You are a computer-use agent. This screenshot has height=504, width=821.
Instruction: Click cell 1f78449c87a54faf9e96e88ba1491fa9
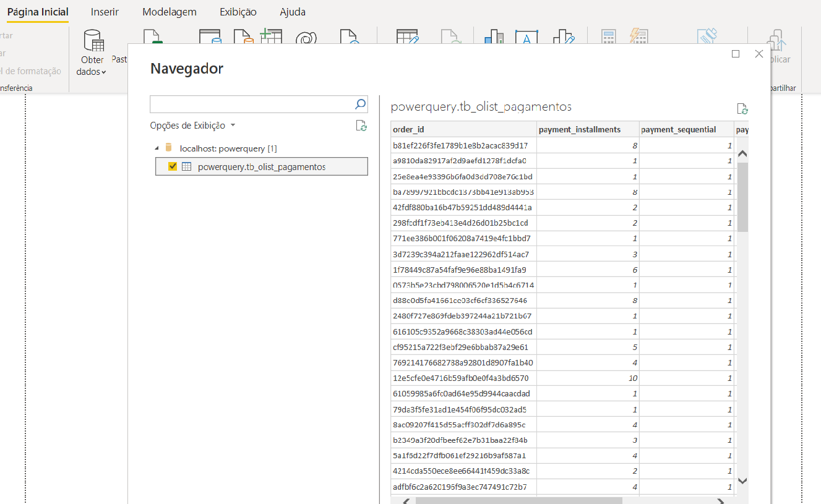(463, 270)
